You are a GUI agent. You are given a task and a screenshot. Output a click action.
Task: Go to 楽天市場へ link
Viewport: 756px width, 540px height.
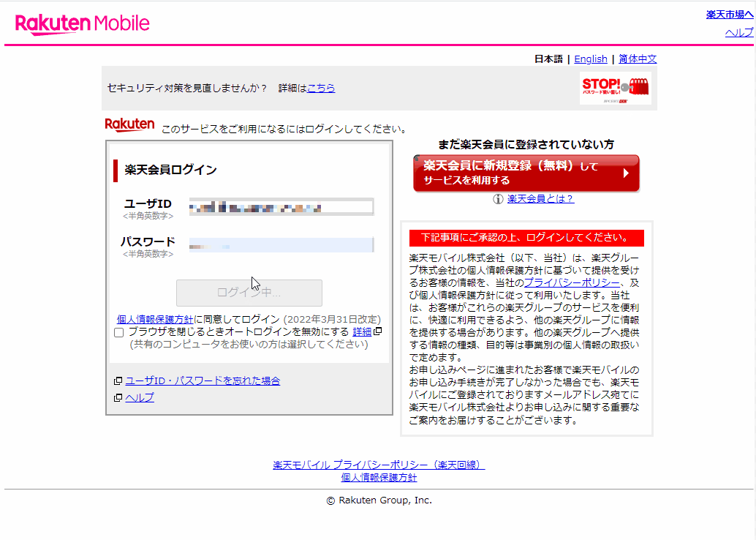tap(730, 15)
